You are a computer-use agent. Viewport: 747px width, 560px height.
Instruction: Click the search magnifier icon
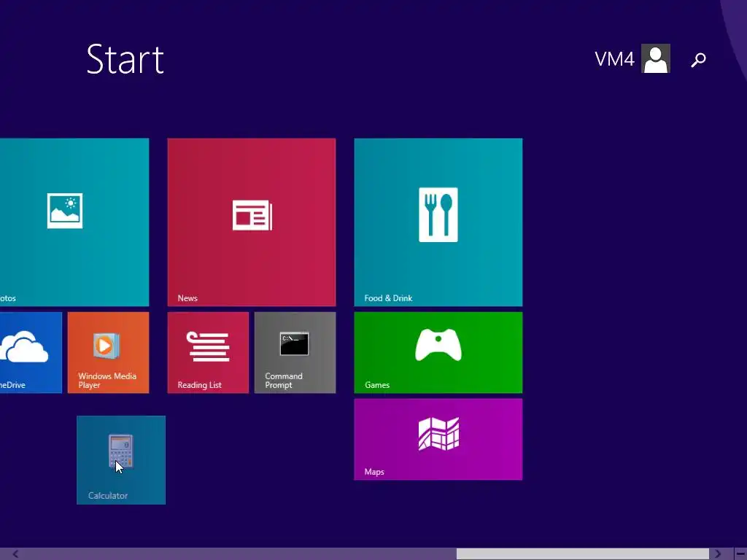[698, 60]
